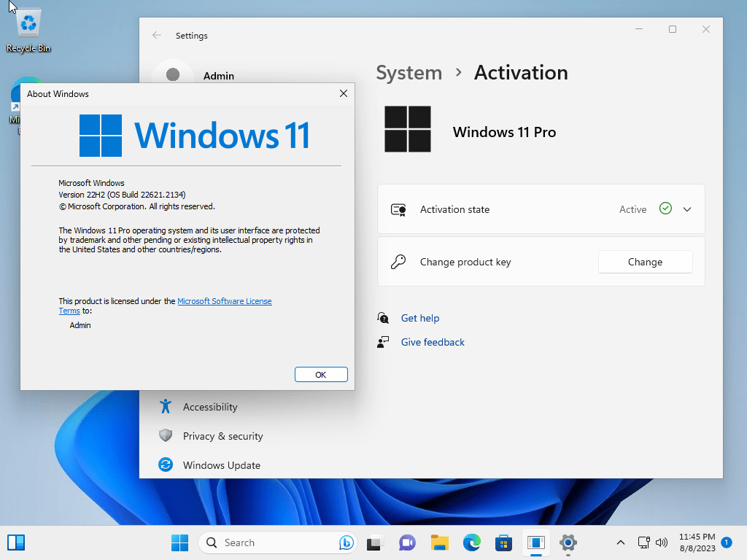Click OK in About Windows dialog
This screenshot has height=560, width=747.
click(x=321, y=375)
